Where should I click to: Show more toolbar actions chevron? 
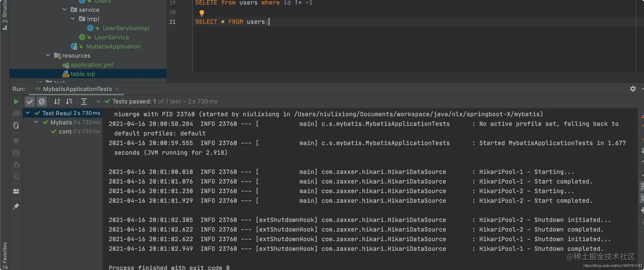[98, 102]
